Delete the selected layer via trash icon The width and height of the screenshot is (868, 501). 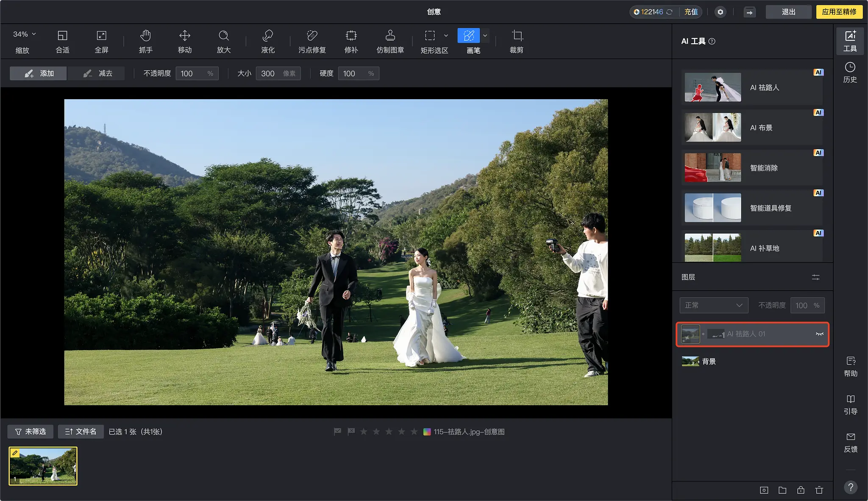[819, 490]
